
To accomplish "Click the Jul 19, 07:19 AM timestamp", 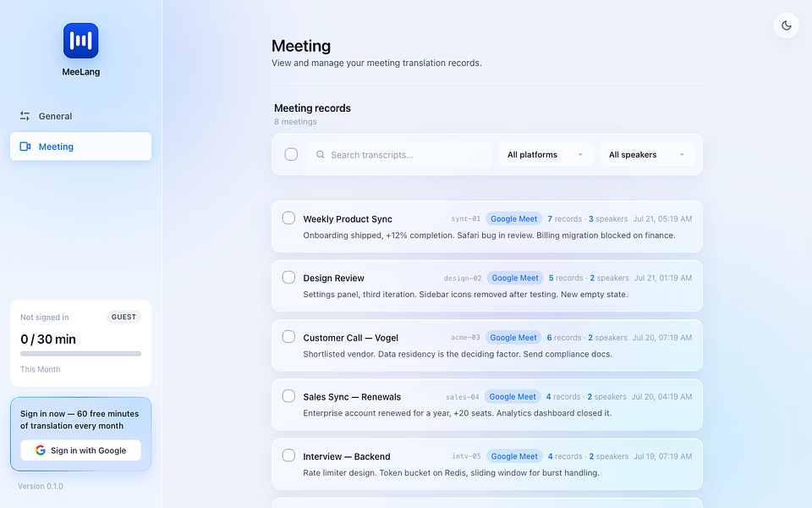I will (662, 456).
